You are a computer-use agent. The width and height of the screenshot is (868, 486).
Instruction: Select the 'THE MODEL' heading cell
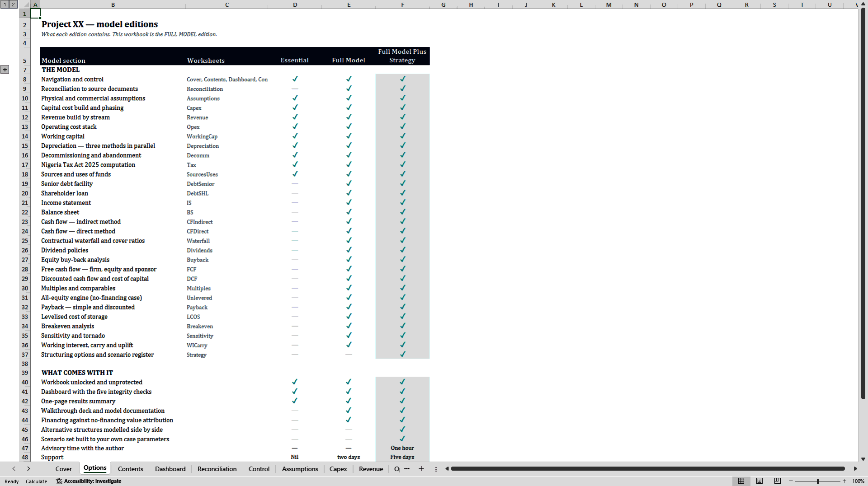[113, 70]
